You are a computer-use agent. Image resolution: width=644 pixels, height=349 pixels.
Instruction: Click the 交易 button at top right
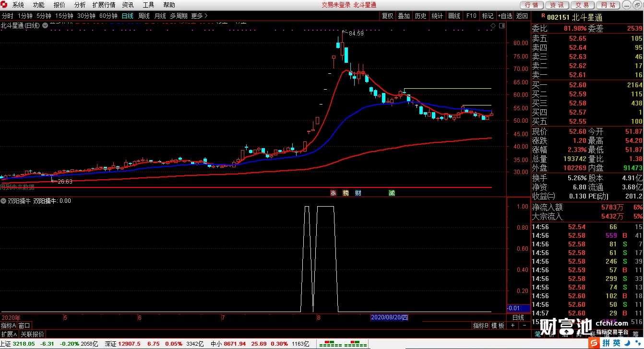tap(582, 5)
